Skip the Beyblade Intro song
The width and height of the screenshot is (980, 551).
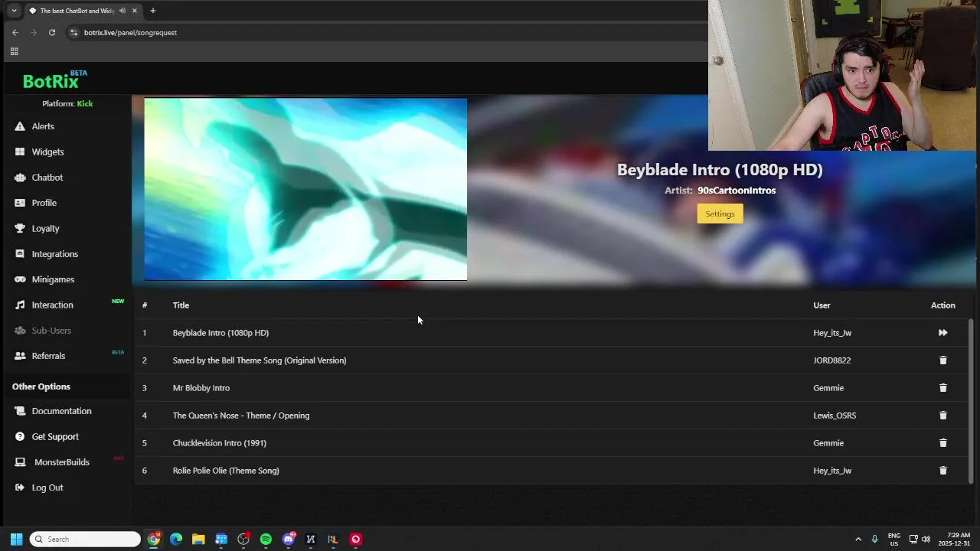click(x=942, y=333)
